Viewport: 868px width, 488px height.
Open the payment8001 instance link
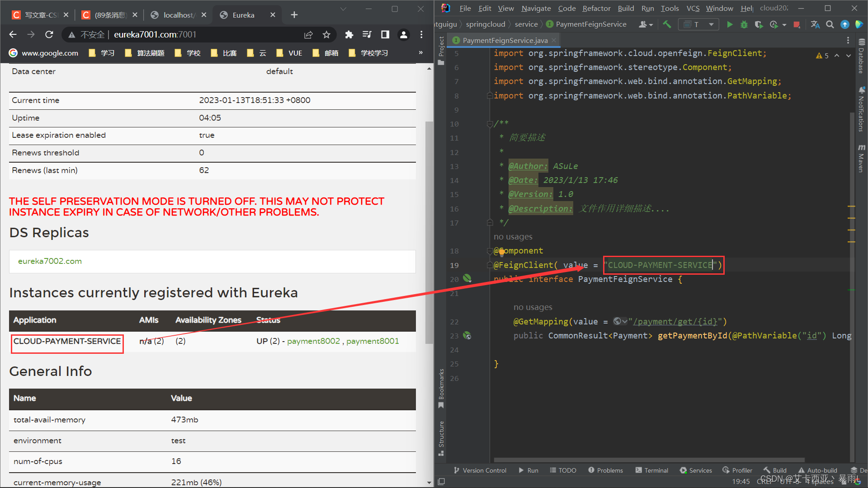373,341
